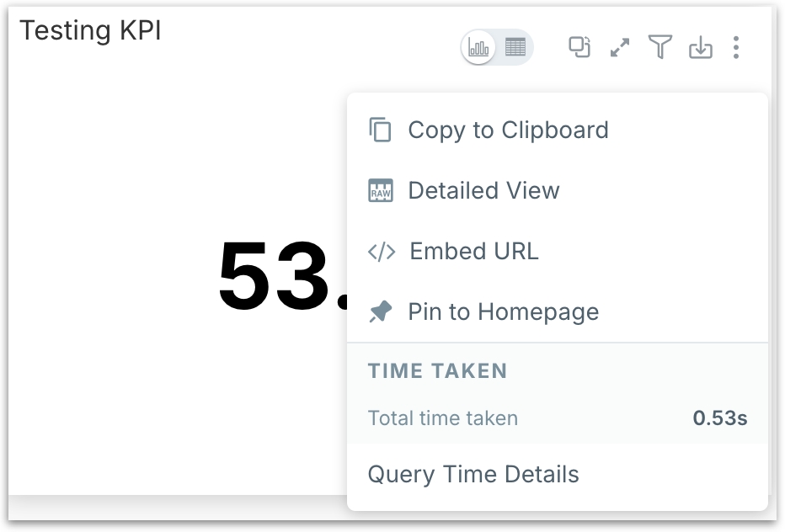Open Query Time Details
Screen dimensions: 785x532
click(x=473, y=475)
